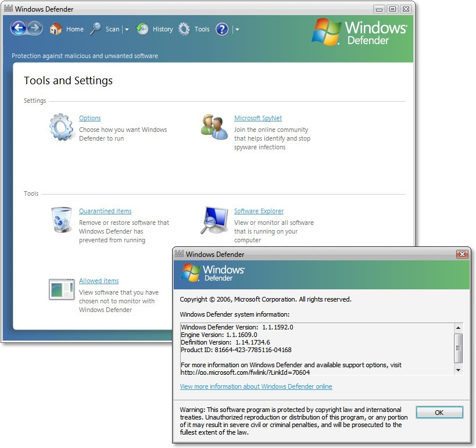The height and width of the screenshot is (448, 476).
Task: Click scroll down arrow in system information box
Action: 458,370
